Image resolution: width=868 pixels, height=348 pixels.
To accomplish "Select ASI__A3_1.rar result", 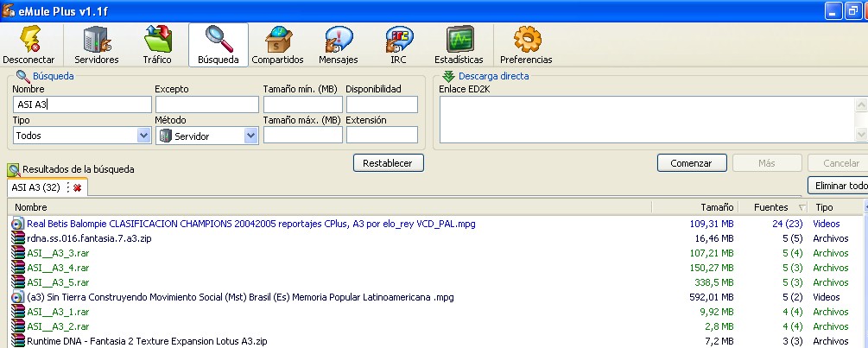I will point(58,312).
